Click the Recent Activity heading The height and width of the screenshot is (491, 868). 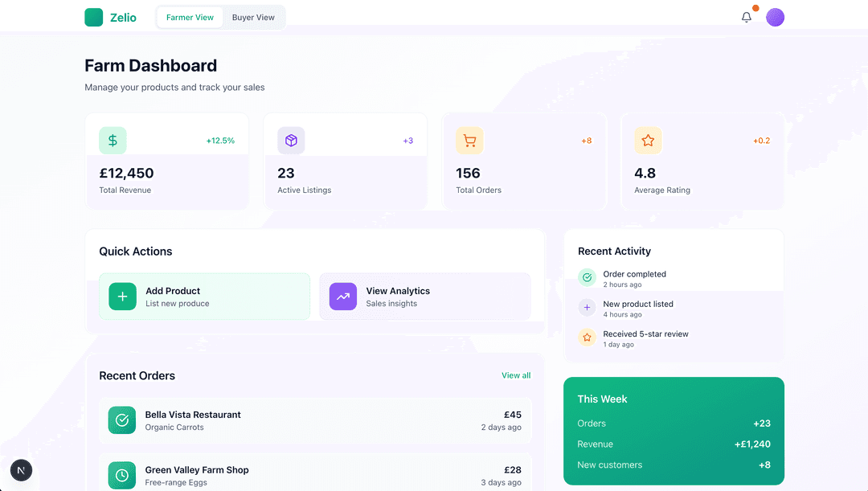615,252
